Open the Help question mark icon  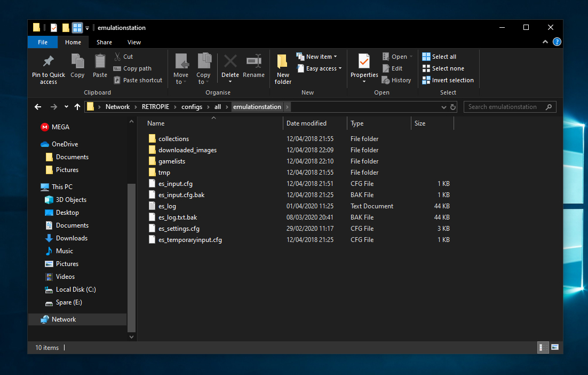pyautogui.click(x=557, y=42)
